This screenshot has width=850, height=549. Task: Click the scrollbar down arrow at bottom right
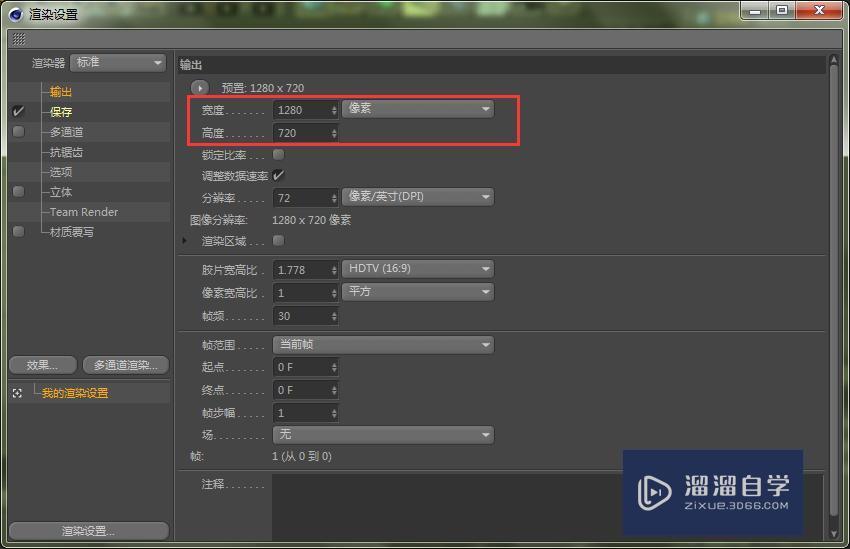(834, 533)
